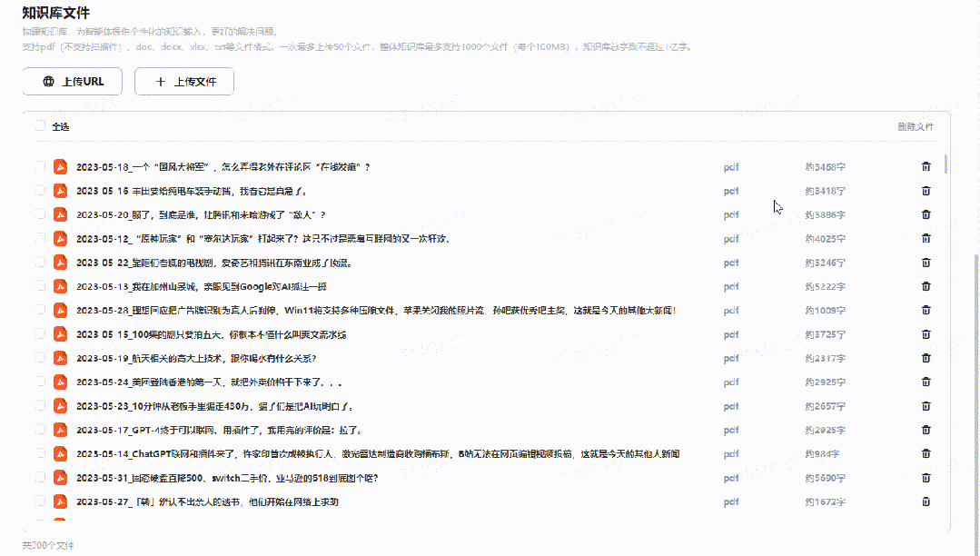Viewport: 980px width, 556px height.
Task: Delete the 2023-05-18 file with its trash icon
Action: pyautogui.click(x=926, y=166)
